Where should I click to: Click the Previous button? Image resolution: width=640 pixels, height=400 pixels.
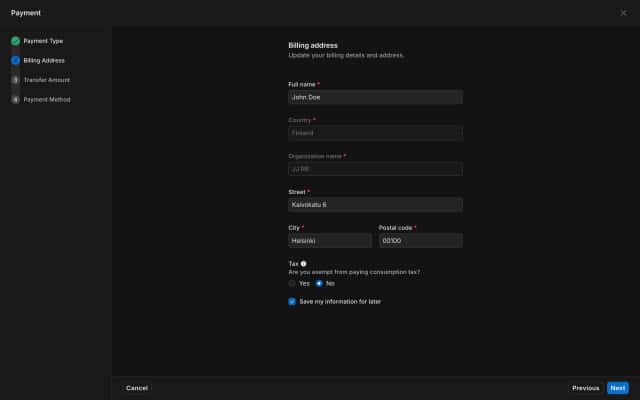click(585, 388)
